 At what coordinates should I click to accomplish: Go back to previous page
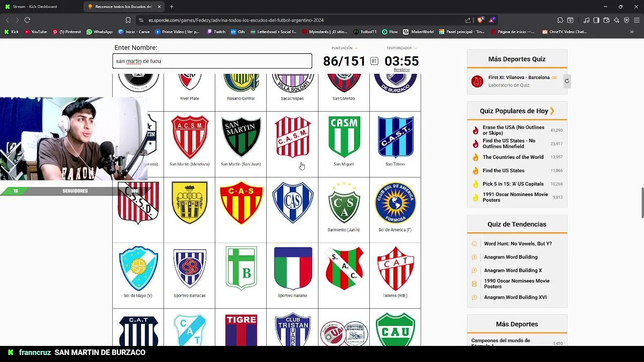[7, 20]
